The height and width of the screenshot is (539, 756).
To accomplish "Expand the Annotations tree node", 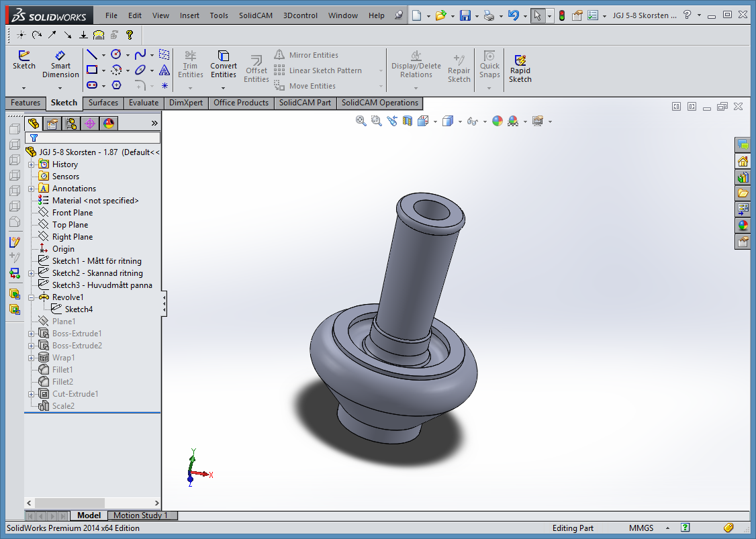I will point(32,189).
